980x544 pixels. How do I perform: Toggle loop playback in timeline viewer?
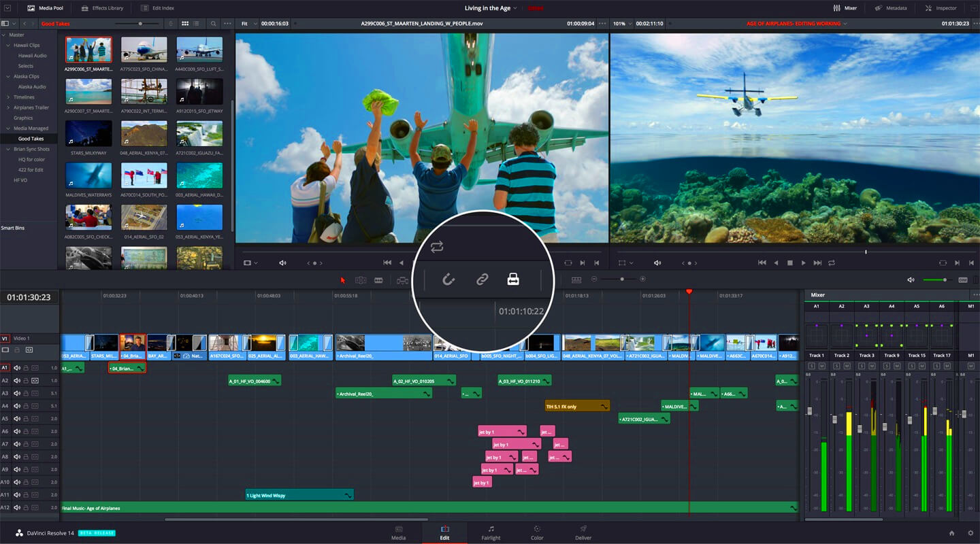[832, 263]
